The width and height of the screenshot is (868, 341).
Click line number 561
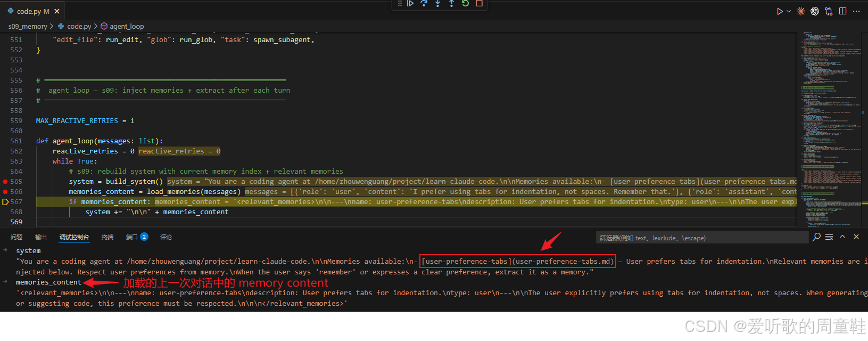pyautogui.click(x=16, y=141)
